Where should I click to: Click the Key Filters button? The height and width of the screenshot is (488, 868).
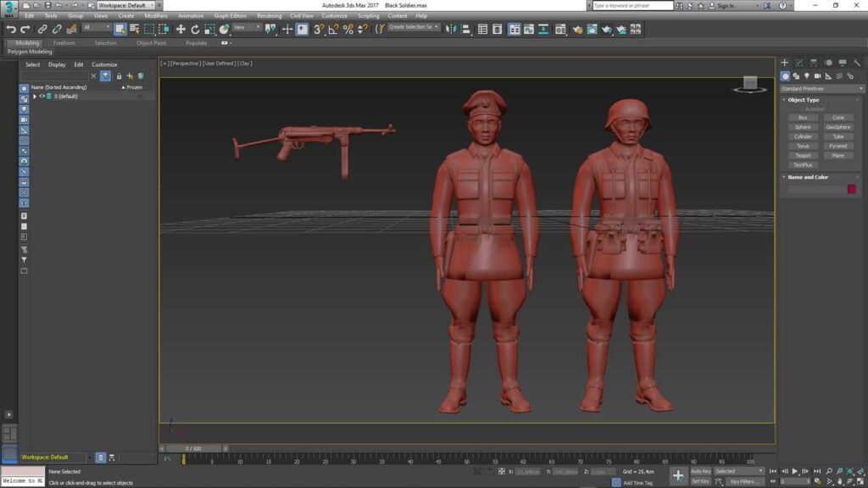[x=747, y=480]
